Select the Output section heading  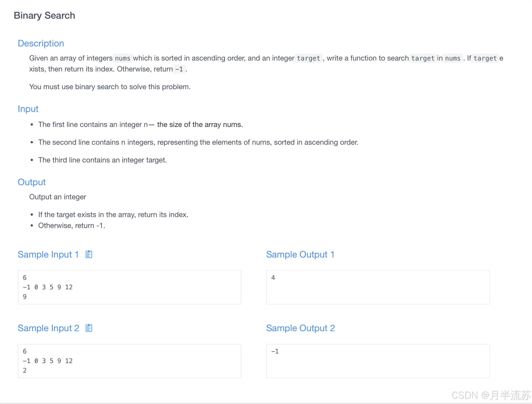32,182
